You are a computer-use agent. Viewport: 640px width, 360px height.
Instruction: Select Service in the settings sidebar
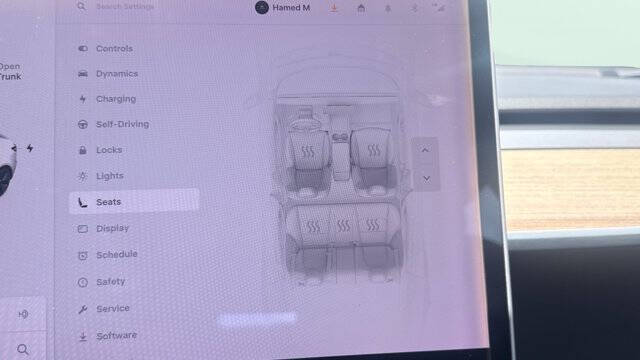pos(104,309)
